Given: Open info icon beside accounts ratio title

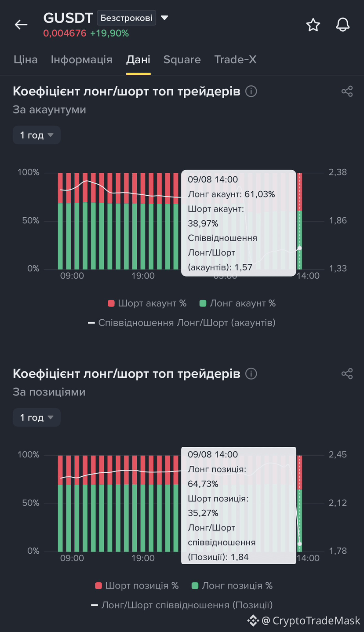Looking at the screenshot, I should 251,91.
